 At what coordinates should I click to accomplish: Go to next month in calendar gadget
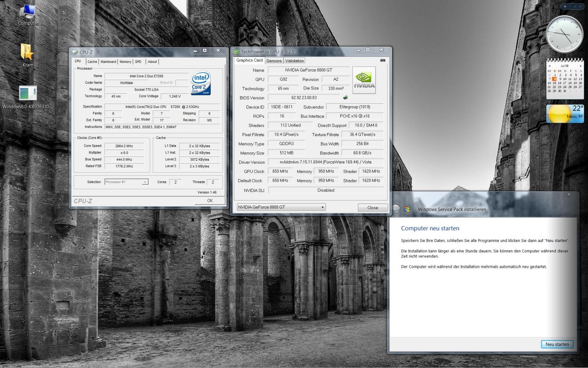580,66
